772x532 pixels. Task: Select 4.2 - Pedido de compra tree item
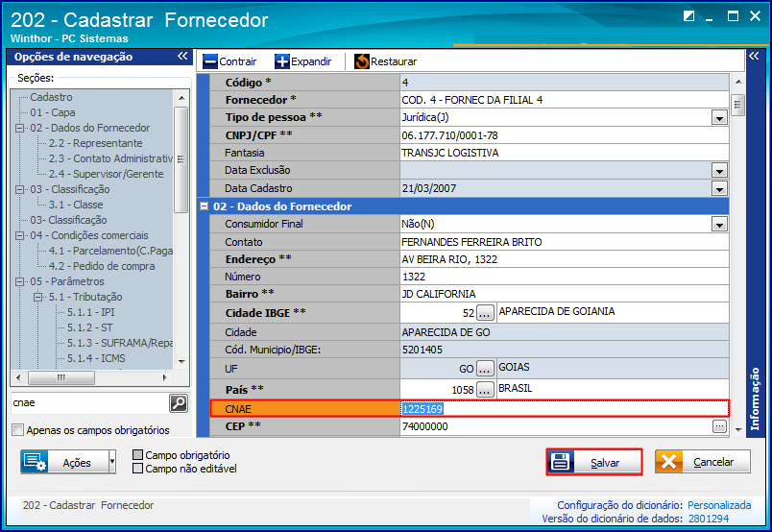click(x=102, y=266)
